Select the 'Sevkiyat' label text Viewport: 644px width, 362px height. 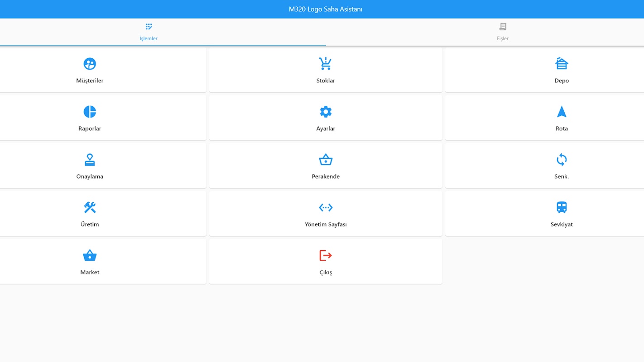click(x=562, y=224)
